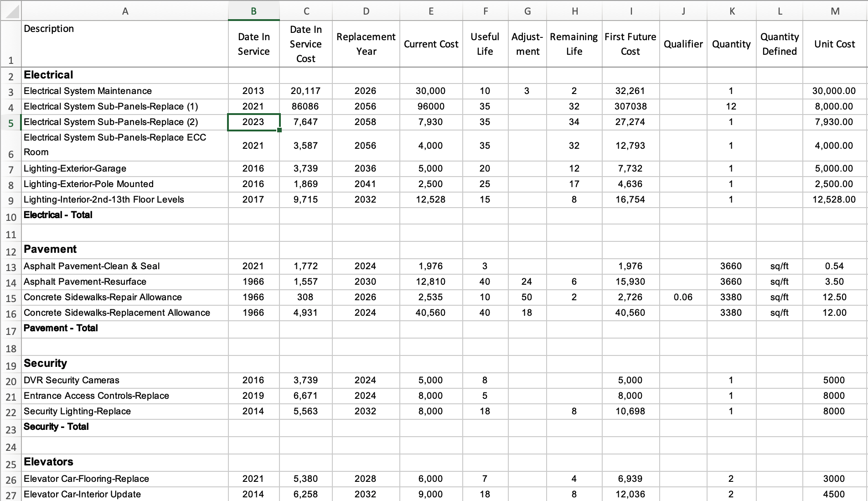Viewport: 868px width, 501px height.
Task: Click the Select All corner triangle
Action: [11, 11]
